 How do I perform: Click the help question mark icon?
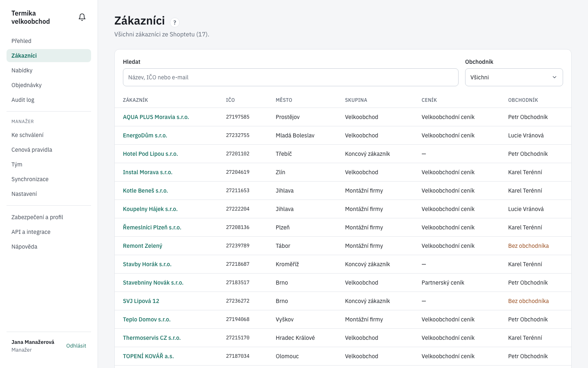click(175, 22)
